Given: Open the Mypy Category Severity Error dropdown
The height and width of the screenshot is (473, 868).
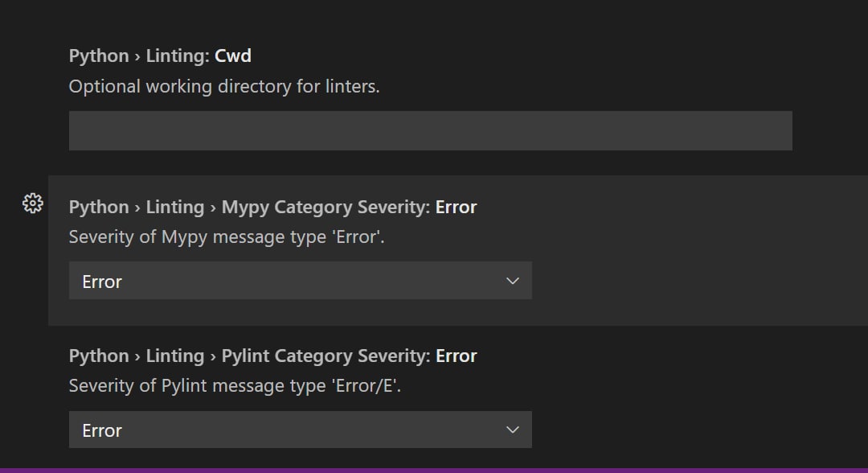Looking at the screenshot, I should [300, 281].
